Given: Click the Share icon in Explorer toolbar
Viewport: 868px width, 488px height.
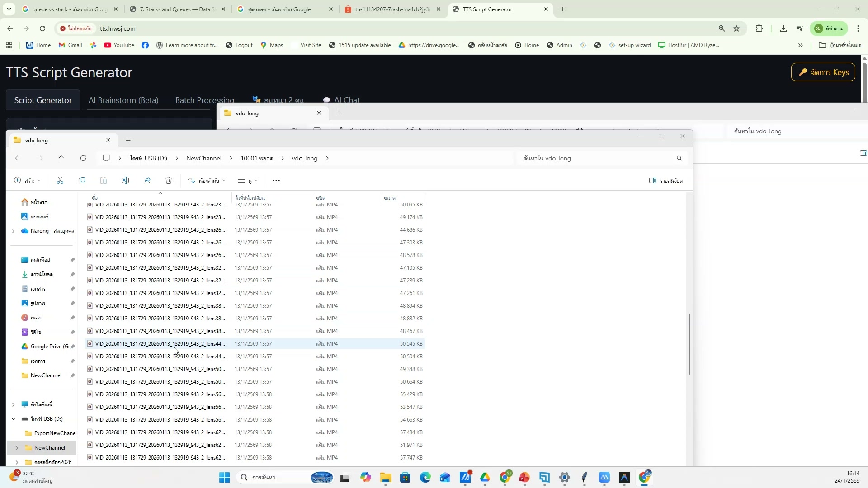Looking at the screenshot, I should point(147,181).
